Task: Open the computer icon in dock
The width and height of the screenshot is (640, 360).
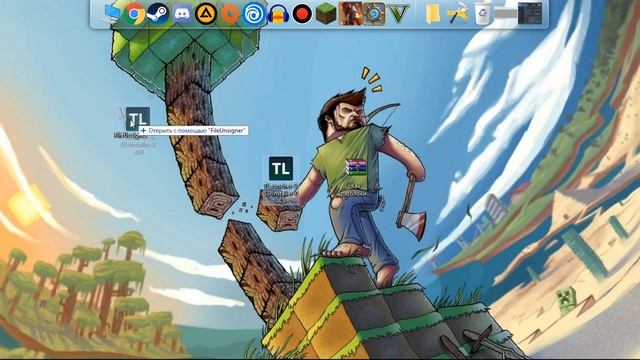Action: [x=110, y=14]
